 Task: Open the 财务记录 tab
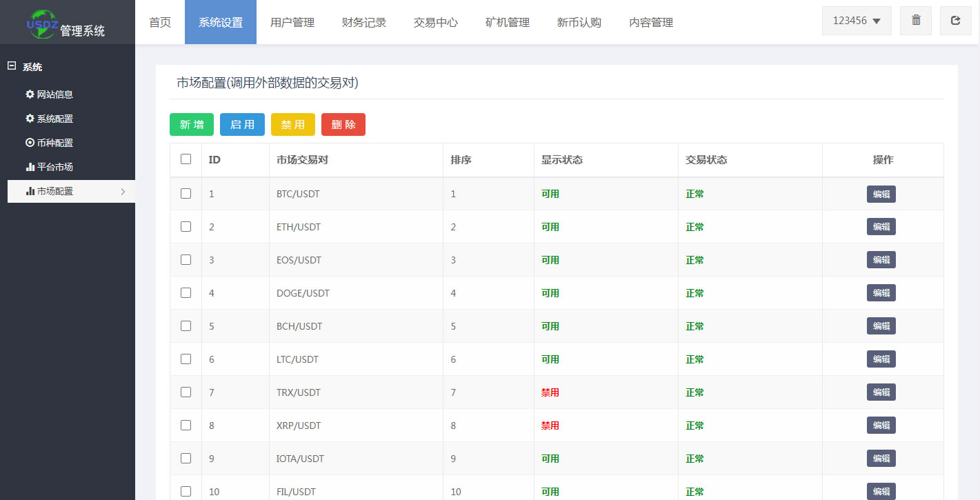364,22
